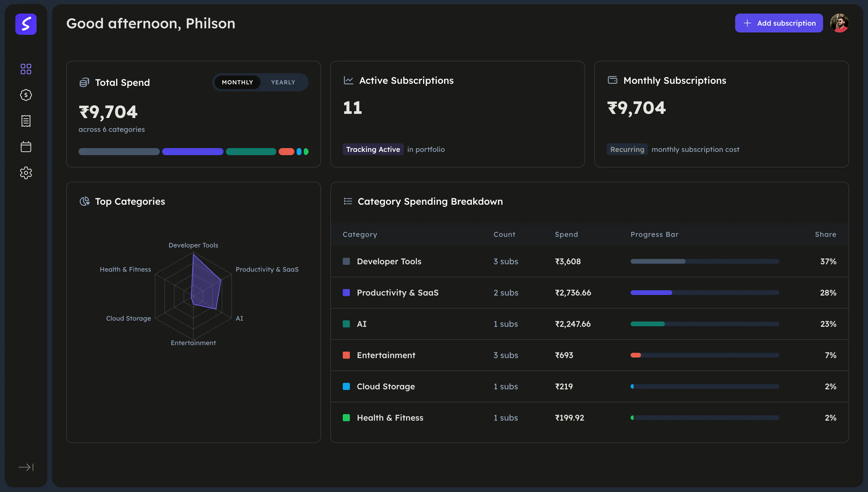The height and width of the screenshot is (492, 868).
Task: Open the receipt list icon in sidebar
Action: coord(26,121)
